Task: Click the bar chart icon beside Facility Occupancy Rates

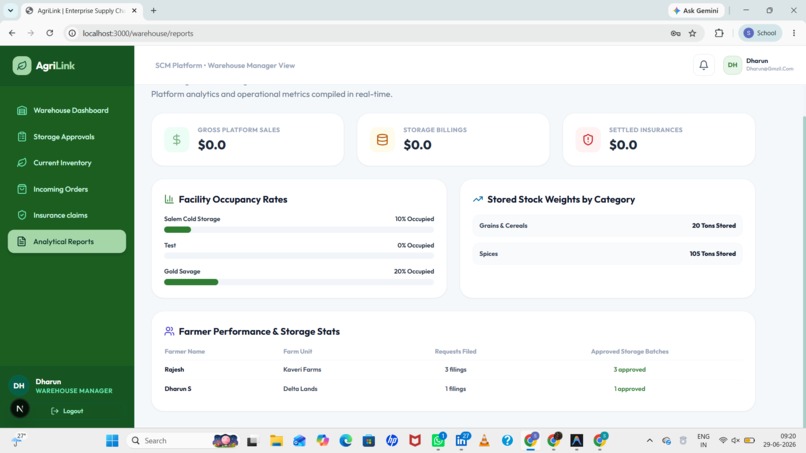Action: click(169, 199)
